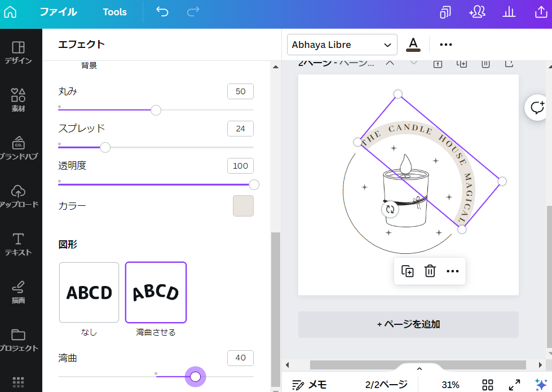Click the 2/2ページ page indicator
The width and height of the screenshot is (552, 392).
[x=386, y=385]
